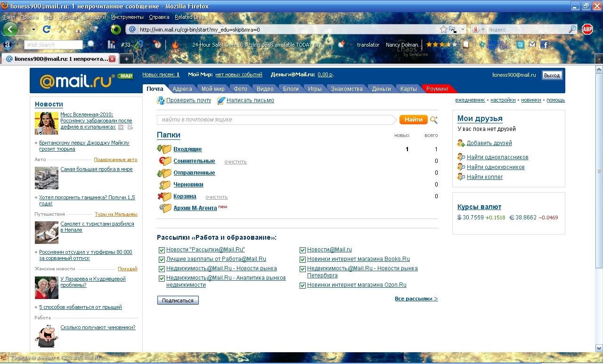Click the green swirl icon left of address bar
603x364 pixels.
click(116, 29)
